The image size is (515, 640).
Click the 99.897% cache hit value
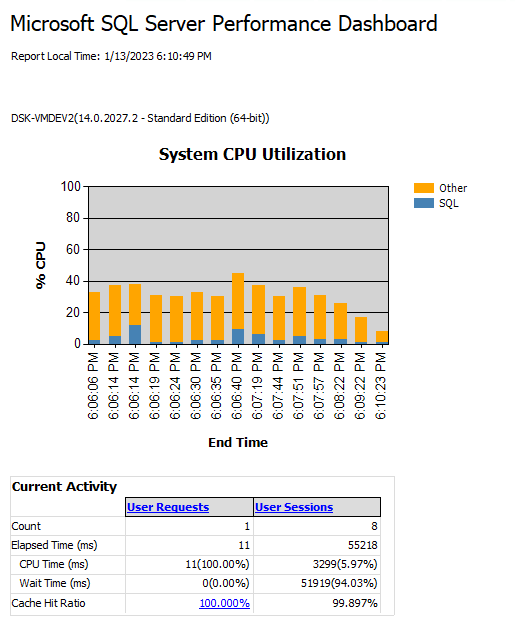355,603
